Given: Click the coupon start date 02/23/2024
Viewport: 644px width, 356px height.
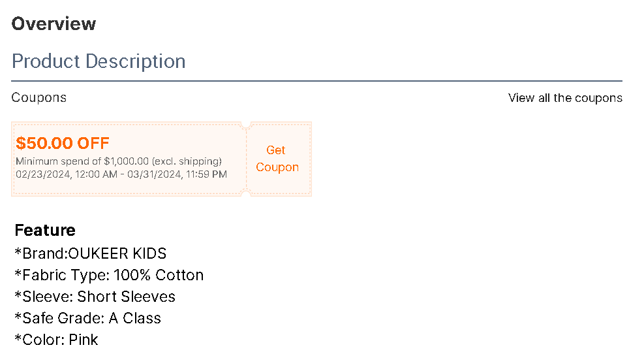Looking at the screenshot, I should [x=42, y=174].
